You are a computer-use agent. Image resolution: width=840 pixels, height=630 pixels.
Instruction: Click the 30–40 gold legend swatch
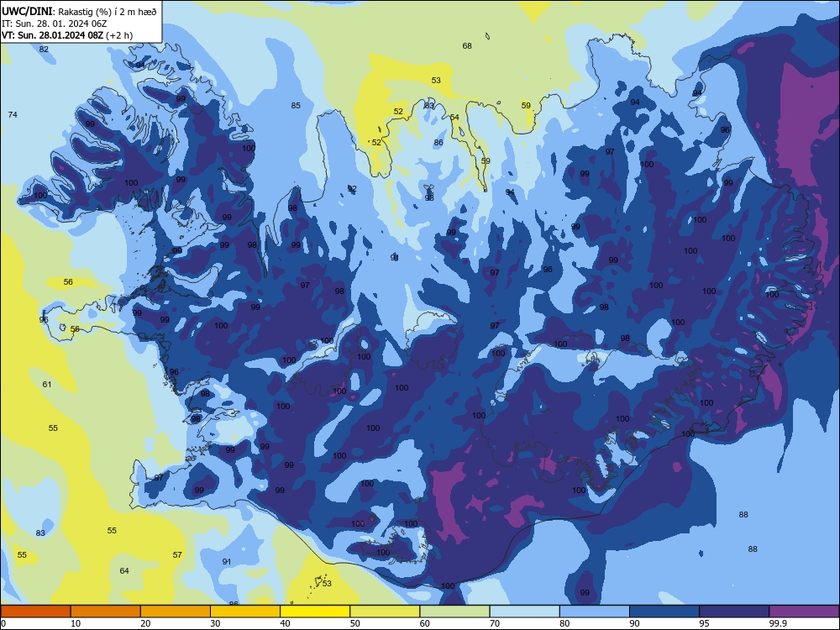[245, 612]
